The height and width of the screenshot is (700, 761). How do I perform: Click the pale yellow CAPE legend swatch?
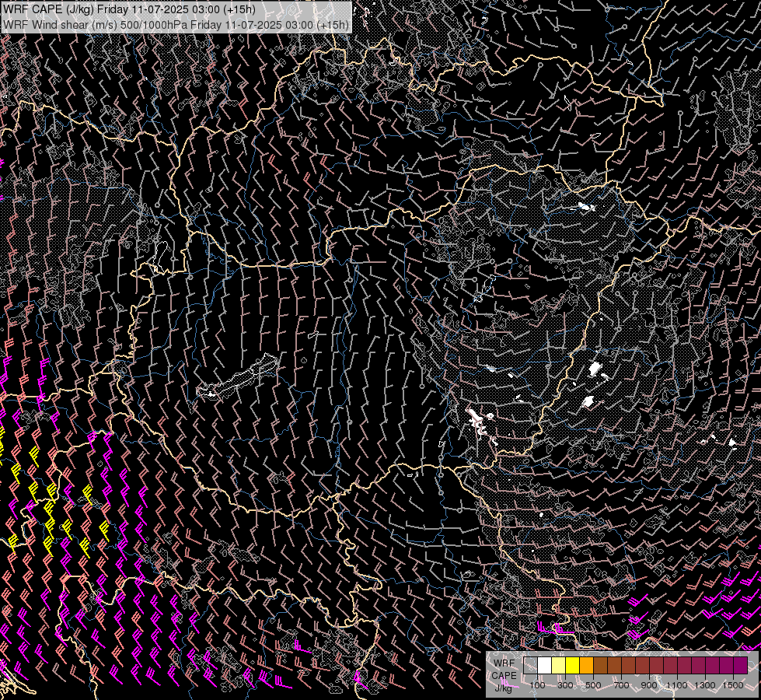(559, 665)
